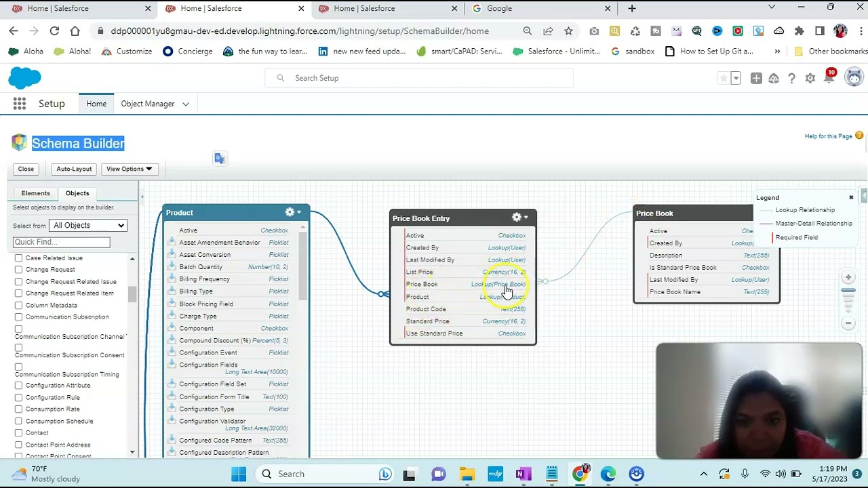868x488 pixels.
Task: Click the Google Translate icon near toolbar
Action: tap(219, 158)
